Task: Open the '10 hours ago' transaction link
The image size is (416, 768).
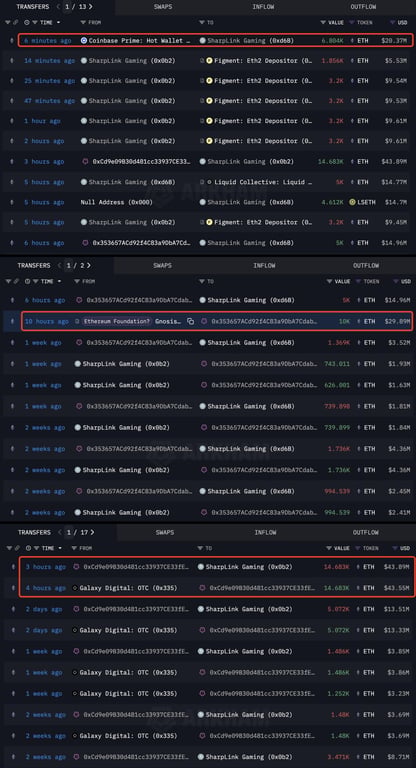Action: click(x=47, y=322)
